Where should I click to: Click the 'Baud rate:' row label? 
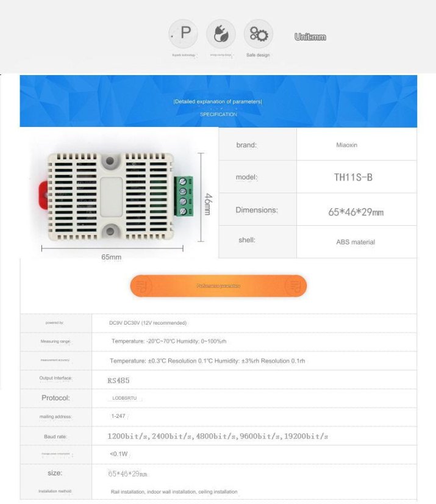(x=55, y=436)
